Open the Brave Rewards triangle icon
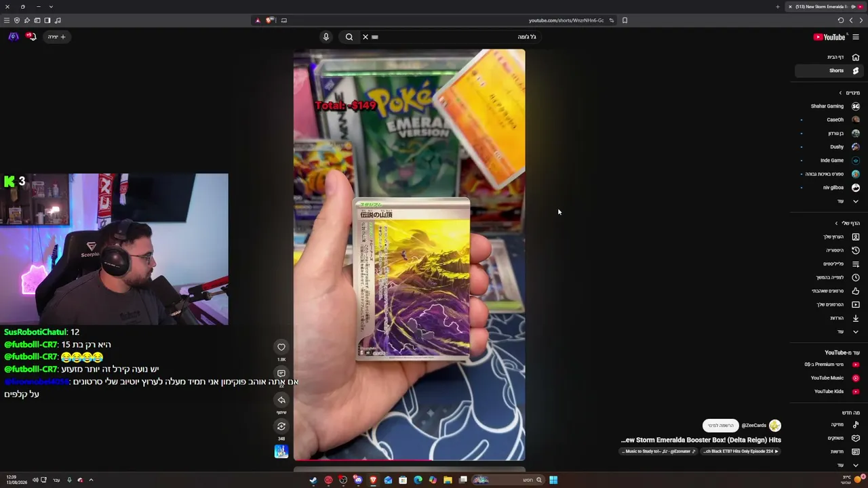Image resolution: width=868 pixels, height=488 pixels. point(258,20)
